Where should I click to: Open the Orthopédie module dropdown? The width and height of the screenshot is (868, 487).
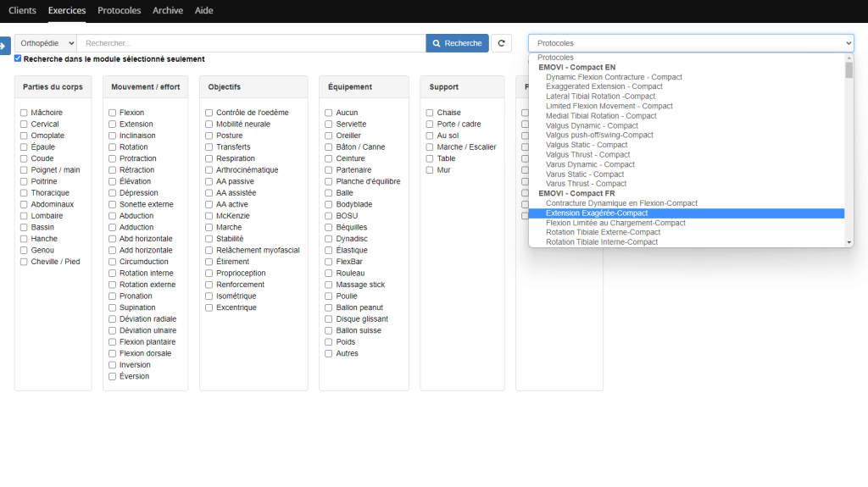pyautogui.click(x=46, y=43)
